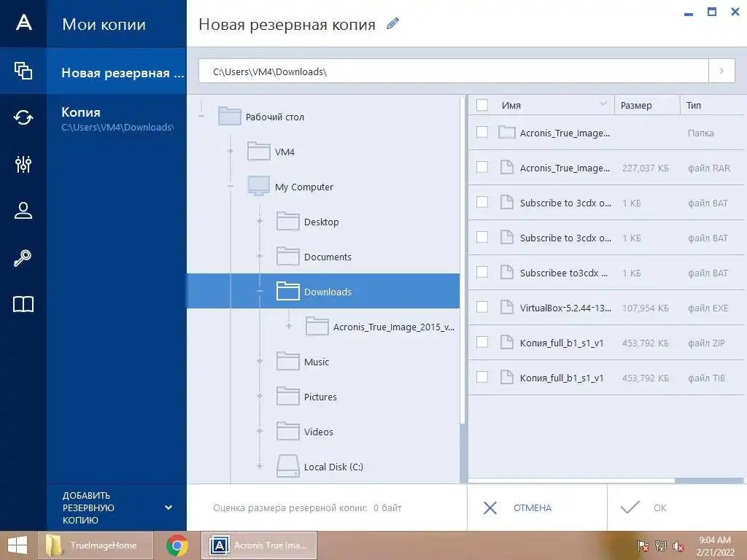Select the Новая резервная backup entry
747x560 pixels.
pyautogui.click(x=117, y=71)
